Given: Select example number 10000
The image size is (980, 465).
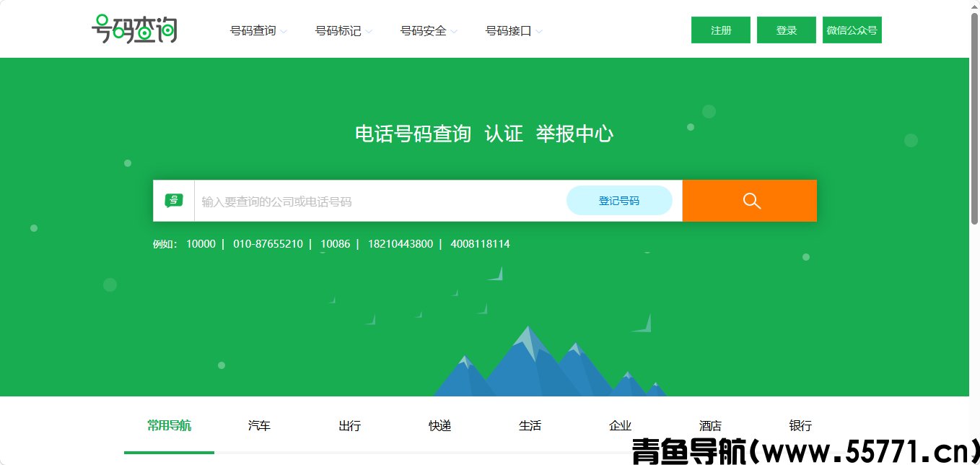Looking at the screenshot, I should pyautogui.click(x=201, y=244).
